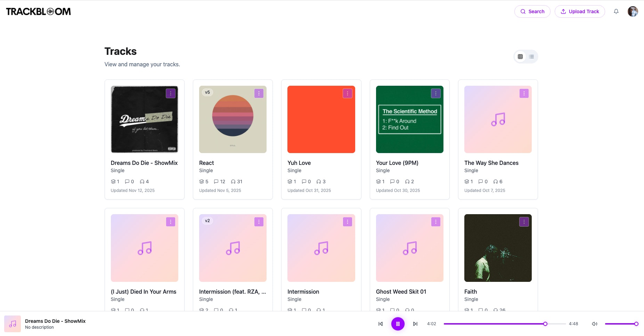Screen dimensions: 644x336
Task: Click comments icon on Dreams Do Die card
Action: 127,182
